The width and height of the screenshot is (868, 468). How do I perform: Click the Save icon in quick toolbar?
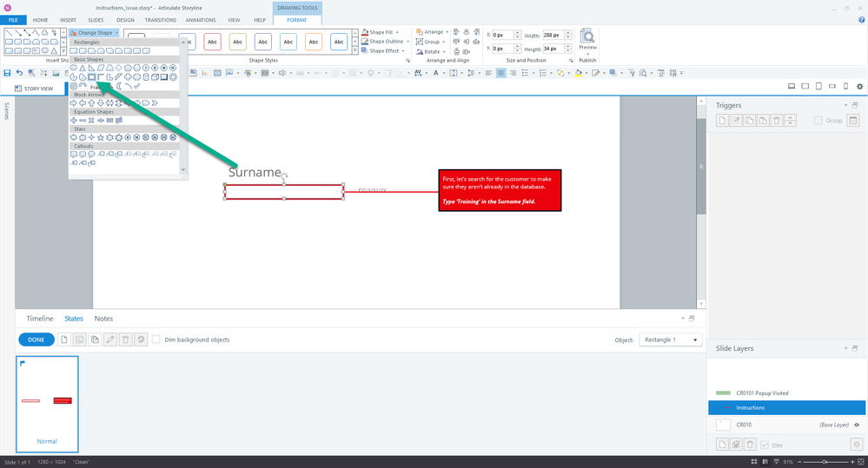point(8,73)
